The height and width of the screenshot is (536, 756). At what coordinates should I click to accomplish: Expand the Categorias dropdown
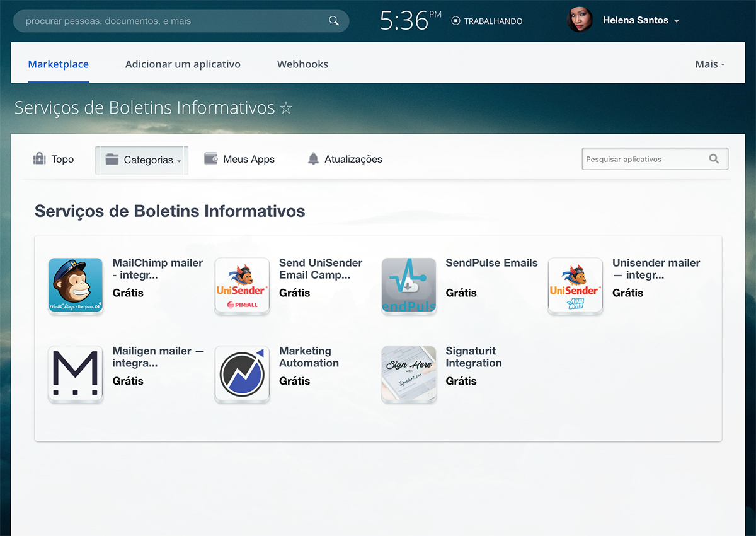click(x=142, y=160)
